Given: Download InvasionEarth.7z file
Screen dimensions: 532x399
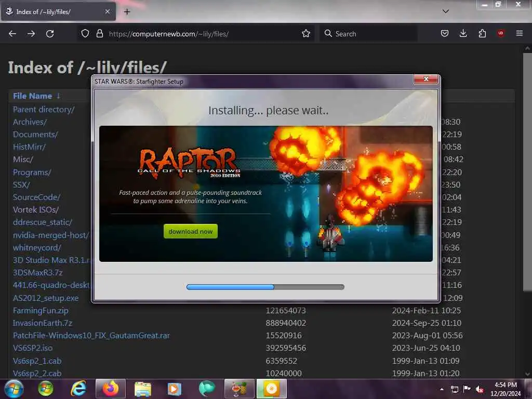Looking at the screenshot, I should [43, 323].
